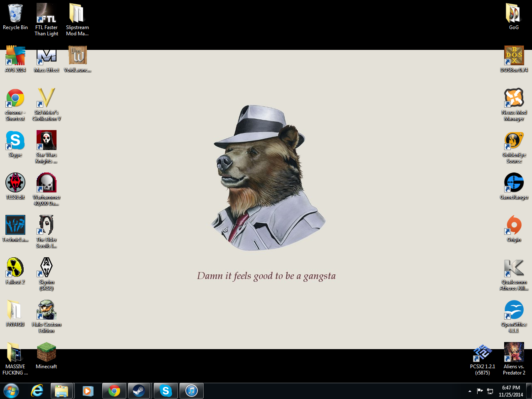Switch to Steam on the taskbar
The width and height of the screenshot is (532, 399).
click(x=139, y=391)
